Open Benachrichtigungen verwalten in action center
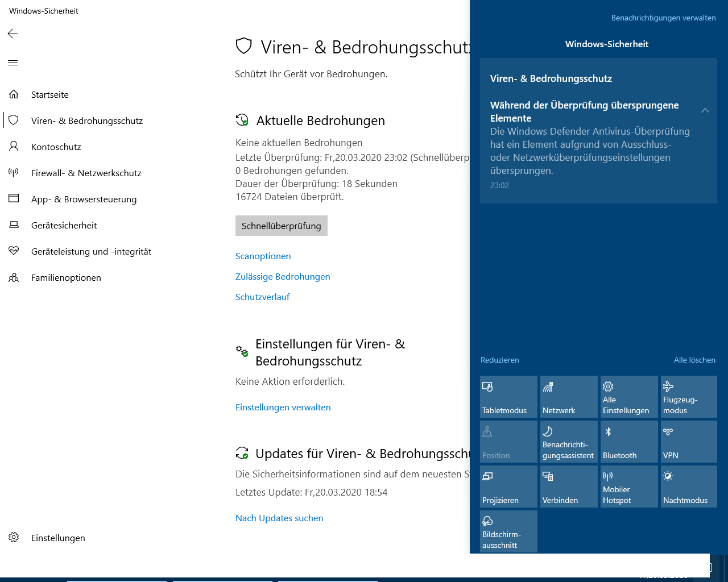The height and width of the screenshot is (582, 728). click(x=664, y=18)
